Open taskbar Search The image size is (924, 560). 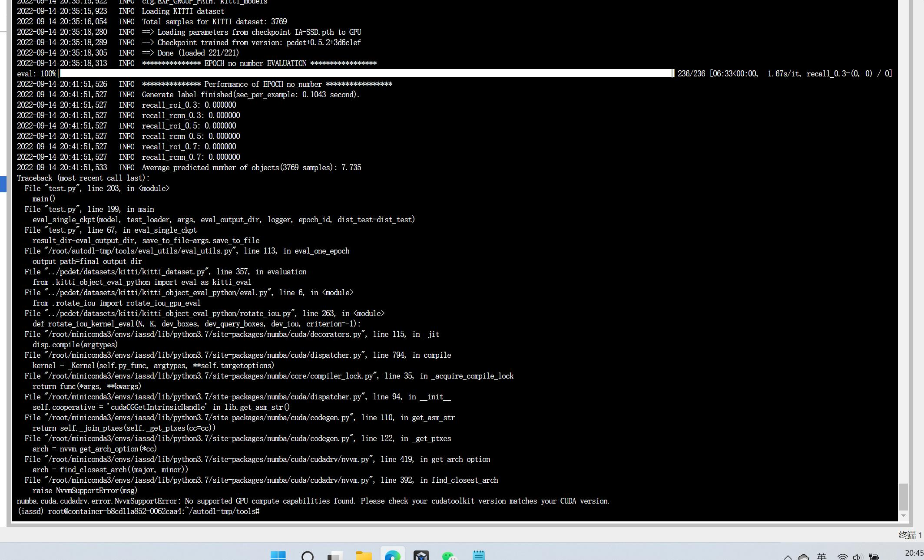308,555
